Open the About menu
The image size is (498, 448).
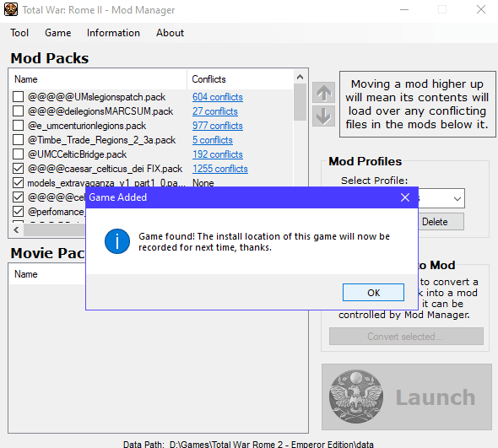tap(170, 33)
